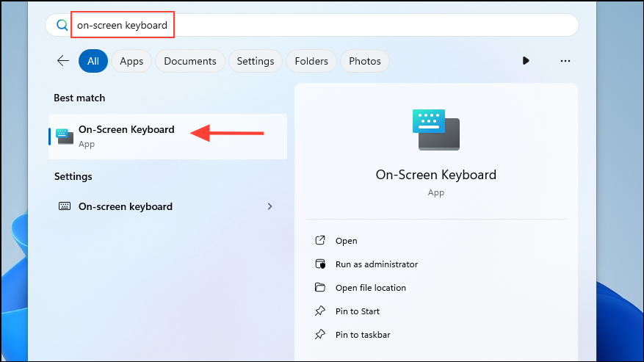
Task: Click the search box with 'on-screen keyboard'
Action: pos(312,25)
